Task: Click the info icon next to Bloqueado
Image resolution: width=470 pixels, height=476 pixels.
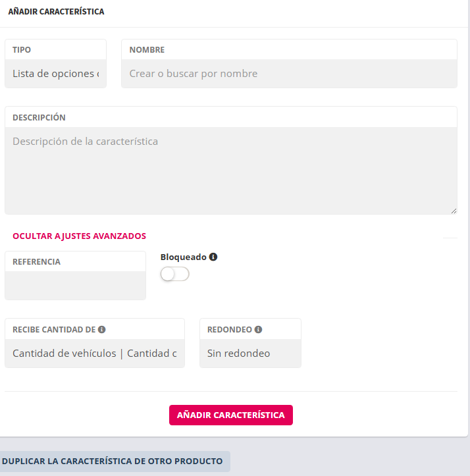Action: [x=213, y=257]
